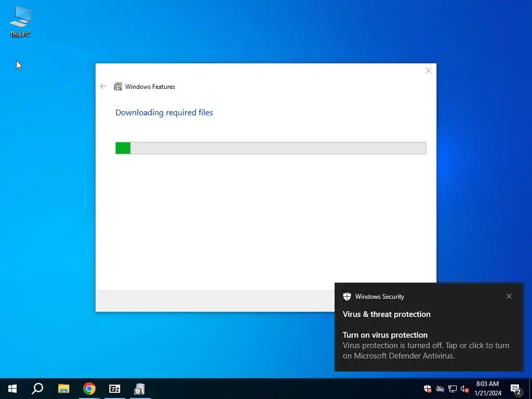Click the back arrow in Windows Features
The height and width of the screenshot is (399, 532).
(x=103, y=87)
